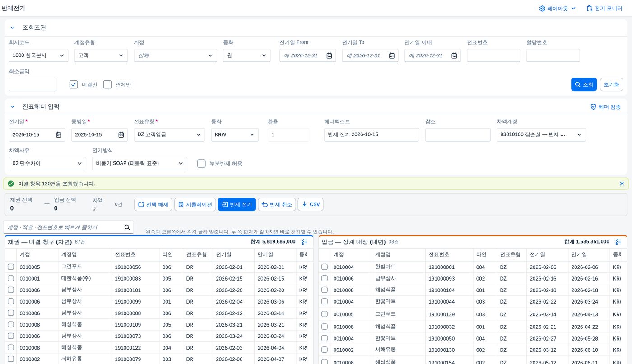Open calendar picker for 전기일 To

[x=392, y=55]
